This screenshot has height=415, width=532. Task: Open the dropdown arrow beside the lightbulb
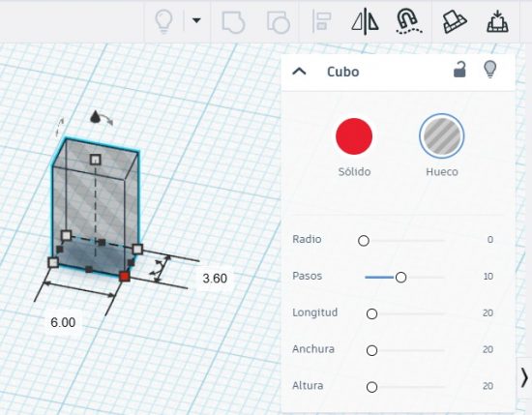click(196, 20)
